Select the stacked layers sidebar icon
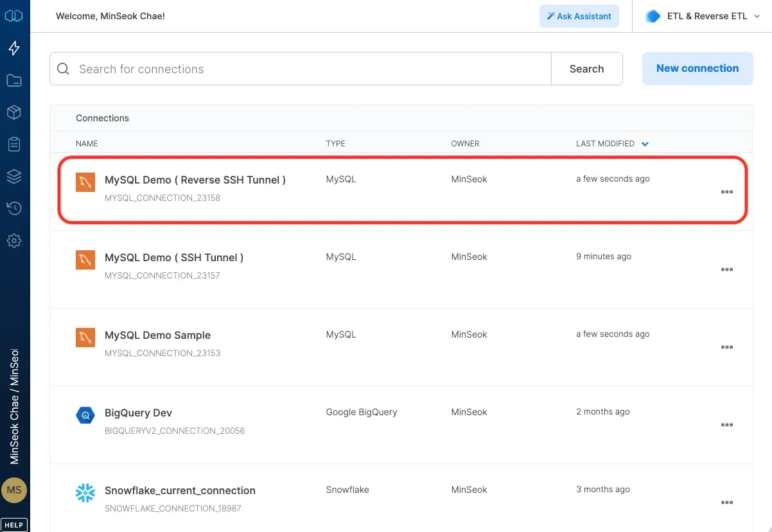 (14, 176)
